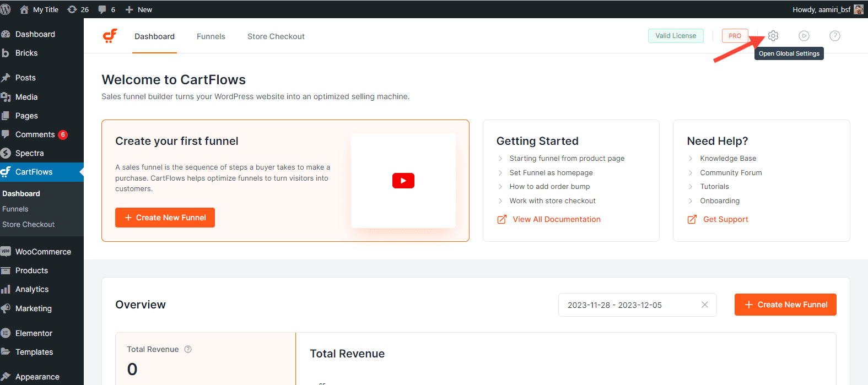
Task: Open the Get Support link
Action: 725,219
